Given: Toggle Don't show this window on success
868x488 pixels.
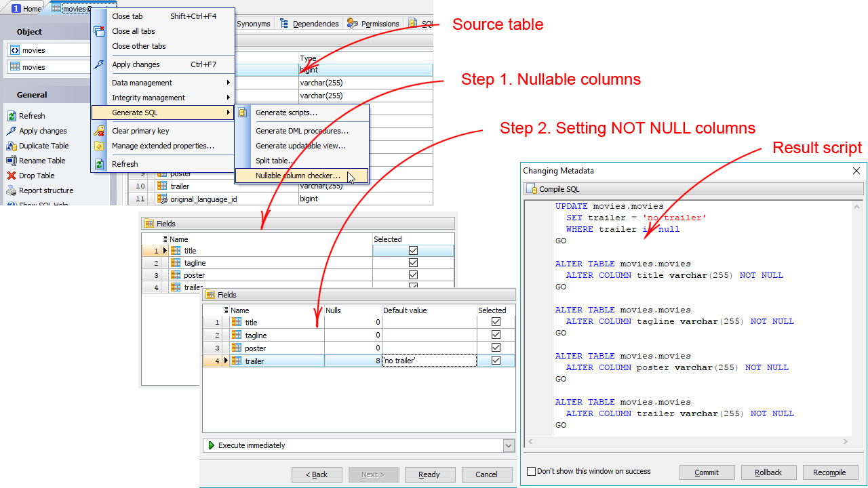Looking at the screenshot, I should click(x=532, y=471).
